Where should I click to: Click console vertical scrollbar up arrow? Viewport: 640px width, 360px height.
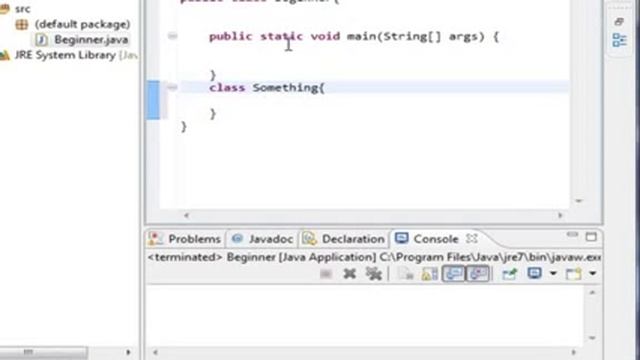(x=593, y=292)
